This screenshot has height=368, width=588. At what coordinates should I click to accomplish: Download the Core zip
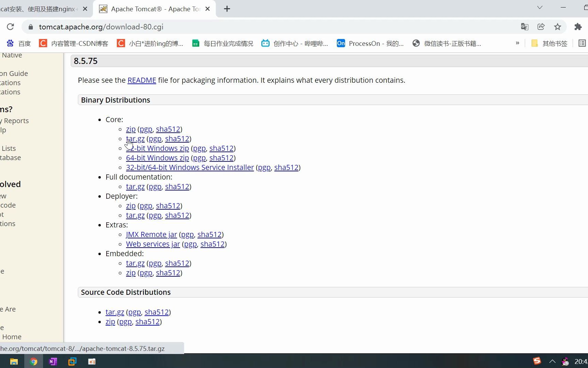[x=131, y=129]
